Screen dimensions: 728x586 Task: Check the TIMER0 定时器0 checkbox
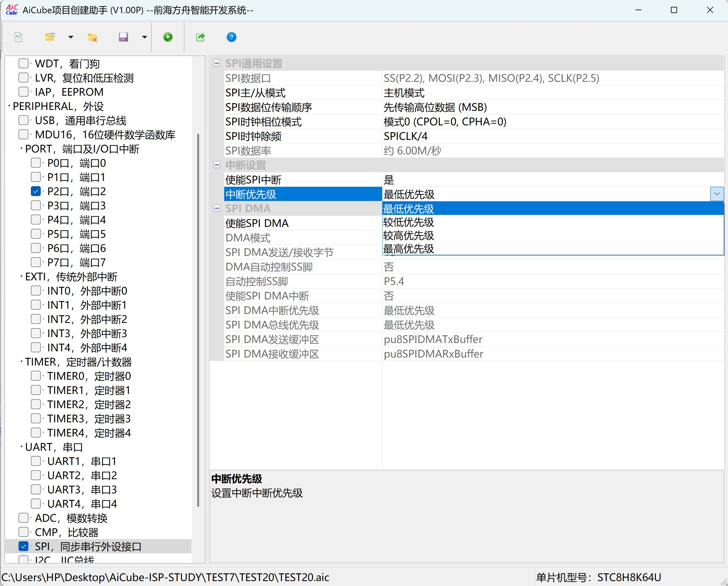(36, 375)
